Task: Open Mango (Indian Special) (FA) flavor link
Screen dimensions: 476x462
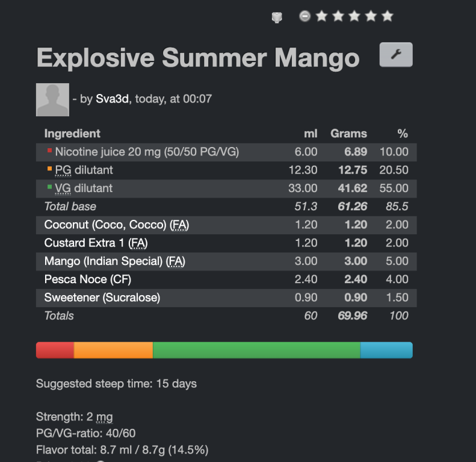Action: point(115,261)
